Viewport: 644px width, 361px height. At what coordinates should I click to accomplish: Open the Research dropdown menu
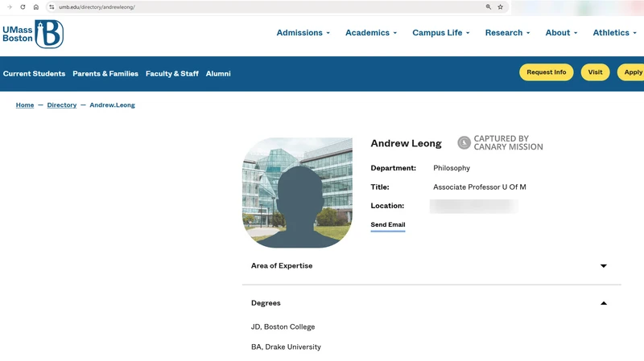[507, 33]
